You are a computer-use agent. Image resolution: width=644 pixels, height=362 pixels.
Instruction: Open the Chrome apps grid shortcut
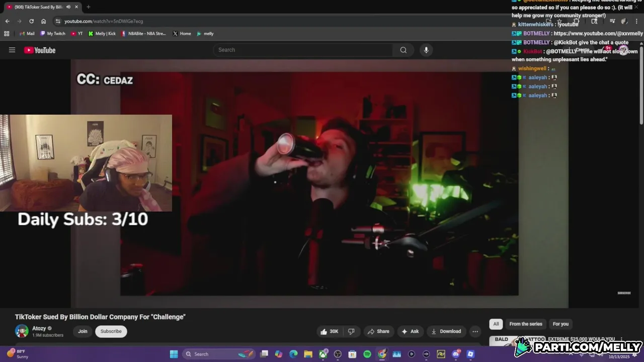[x=7, y=34]
